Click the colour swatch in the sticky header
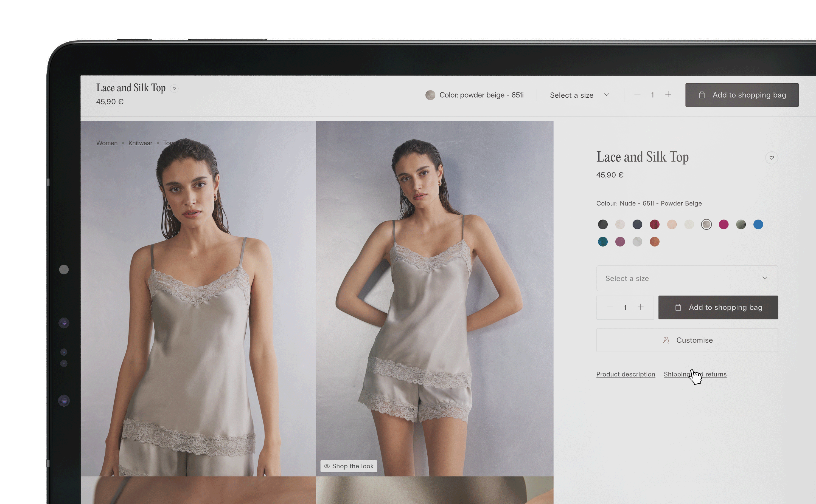 click(430, 95)
